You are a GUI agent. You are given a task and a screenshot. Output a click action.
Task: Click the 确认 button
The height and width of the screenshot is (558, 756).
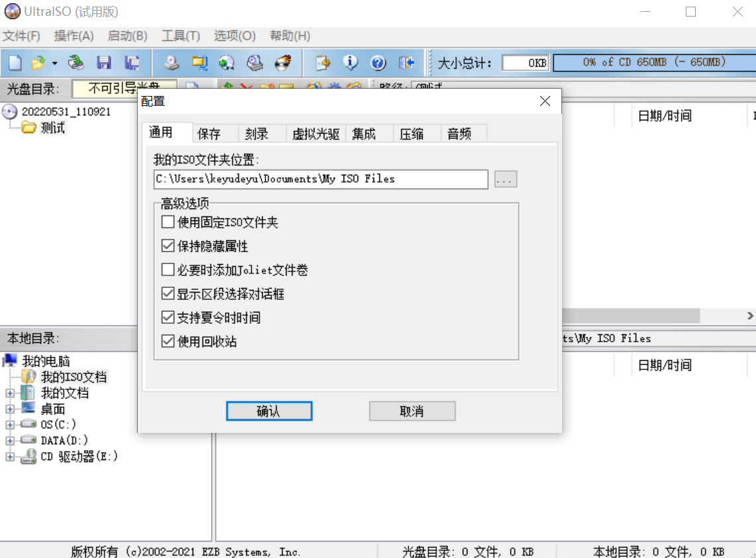pyautogui.click(x=269, y=410)
